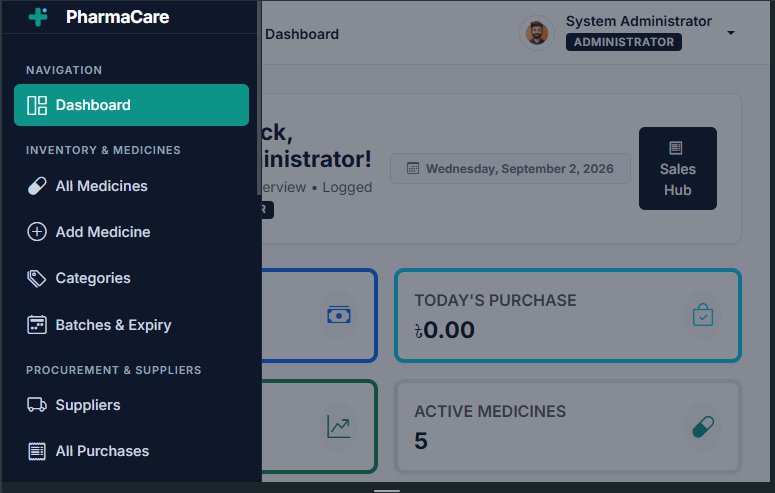
Task: Click the Active Medicines capsule icon
Action: [703, 427]
